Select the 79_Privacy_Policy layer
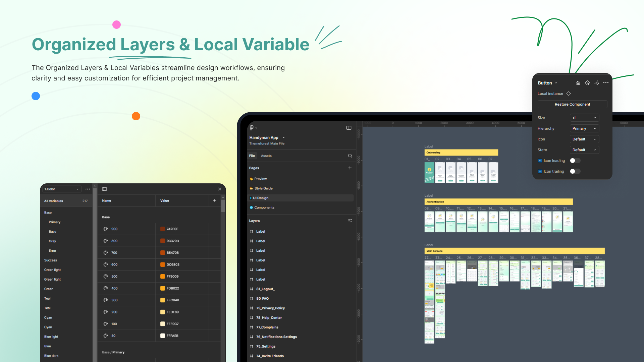 click(x=270, y=308)
